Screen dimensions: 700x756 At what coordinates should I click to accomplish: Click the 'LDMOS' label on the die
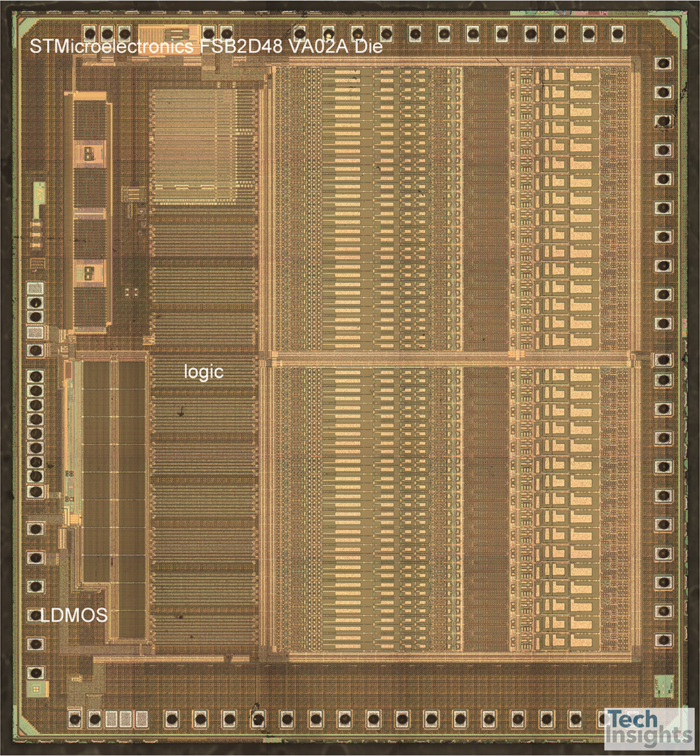73,615
